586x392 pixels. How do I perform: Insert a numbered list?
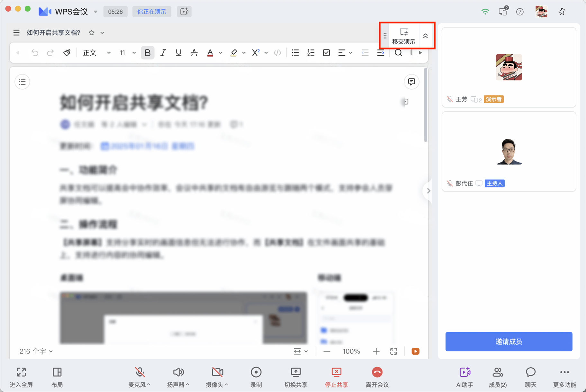(x=311, y=53)
